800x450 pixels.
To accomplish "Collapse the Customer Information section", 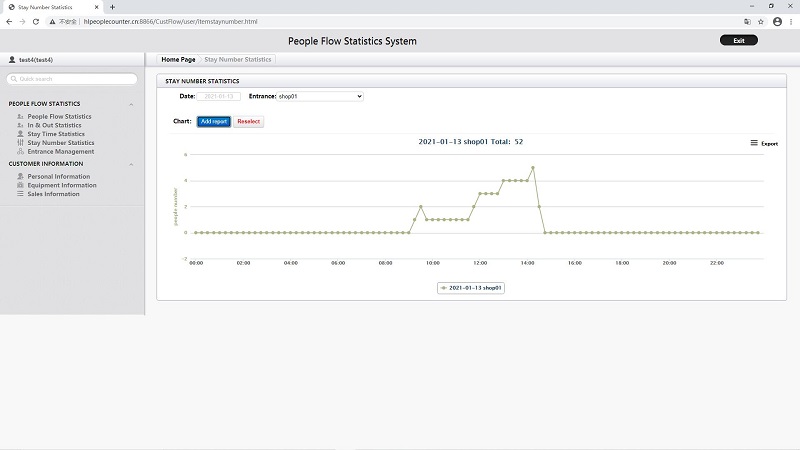I will point(131,164).
